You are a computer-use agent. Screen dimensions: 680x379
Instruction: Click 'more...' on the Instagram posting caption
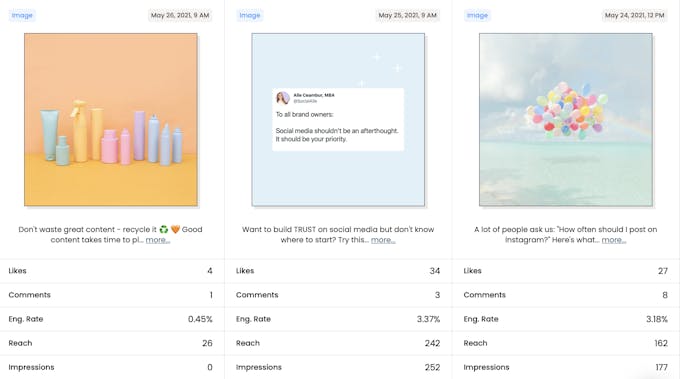(x=614, y=240)
